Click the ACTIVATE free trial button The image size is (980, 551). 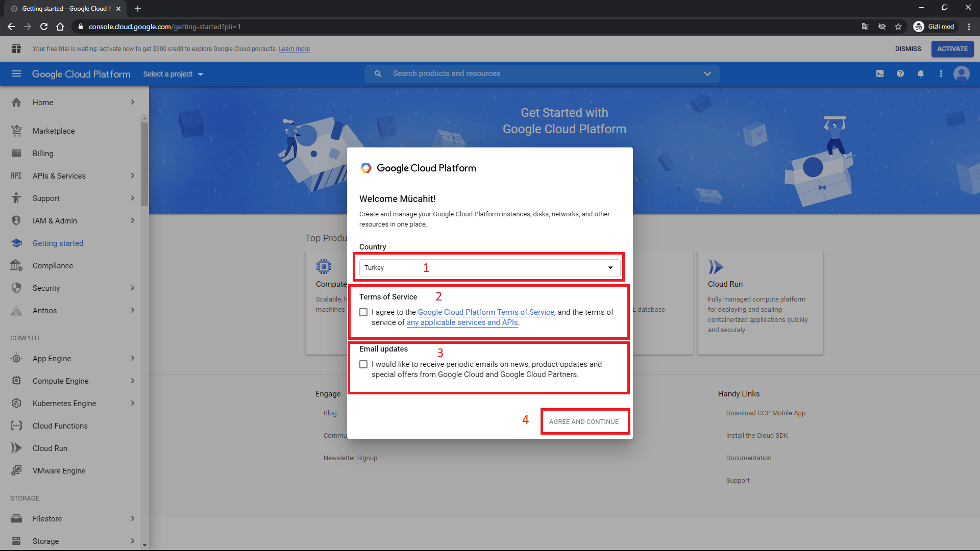click(952, 49)
